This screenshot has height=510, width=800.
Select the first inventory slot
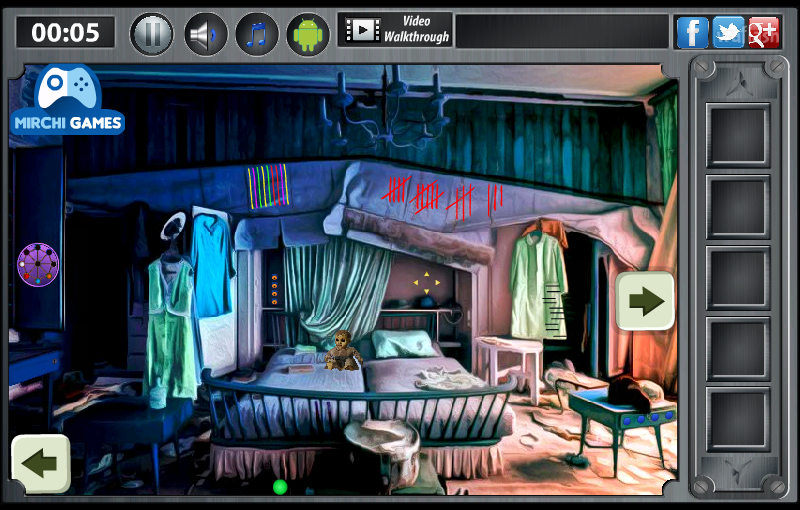pyautogui.click(x=738, y=135)
